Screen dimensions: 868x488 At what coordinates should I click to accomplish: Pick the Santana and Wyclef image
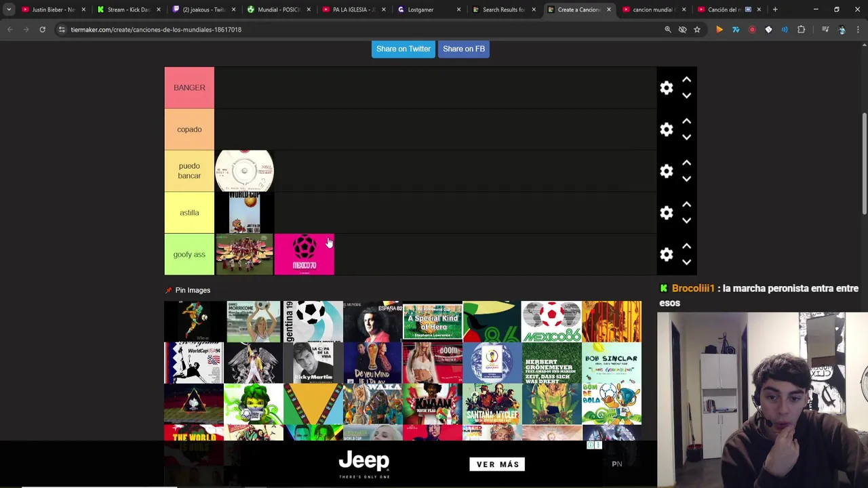point(492,404)
